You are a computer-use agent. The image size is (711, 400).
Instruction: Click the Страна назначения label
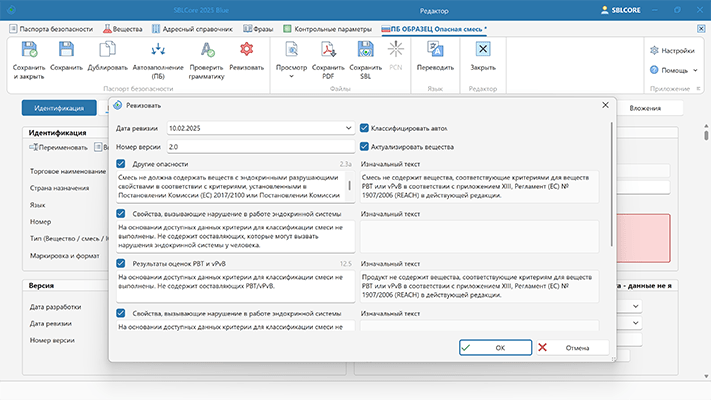pos(59,188)
